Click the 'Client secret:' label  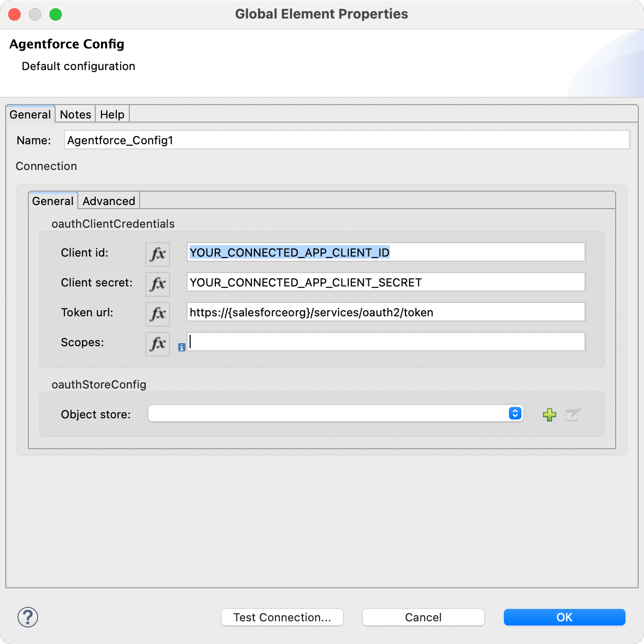[x=97, y=282]
